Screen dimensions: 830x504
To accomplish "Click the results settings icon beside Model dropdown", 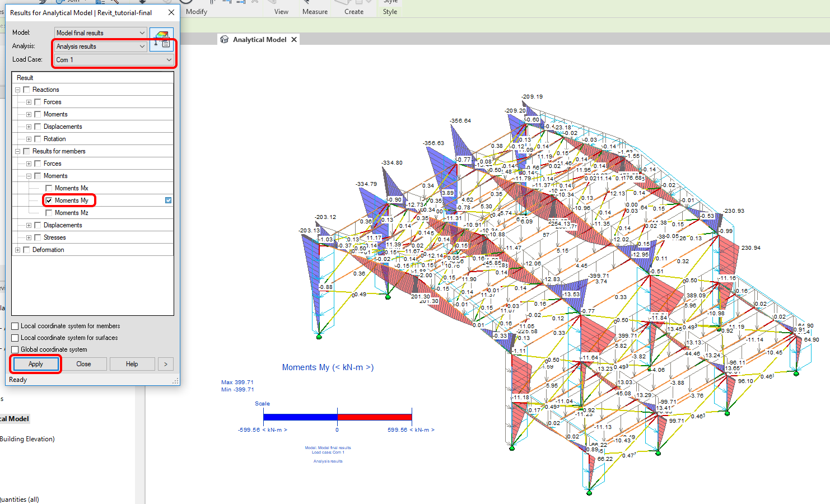I will coord(162,39).
